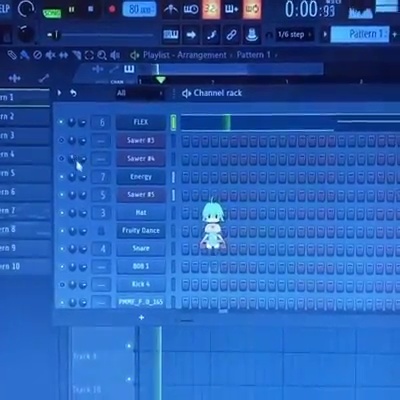Image resolution: width=400 pixels, height=400 pixels.
Task: Click the record button in transport bar
Action: point(112,9)
